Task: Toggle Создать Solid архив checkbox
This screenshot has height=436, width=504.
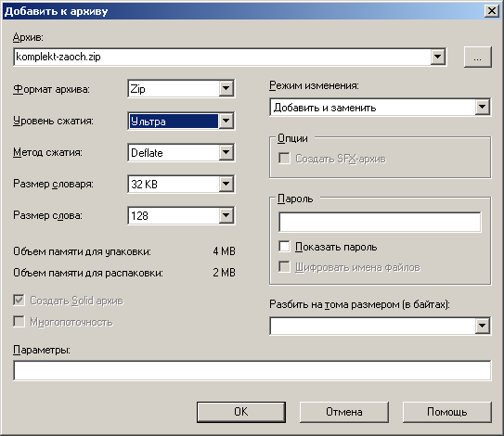Action: (x=19, y=301)
